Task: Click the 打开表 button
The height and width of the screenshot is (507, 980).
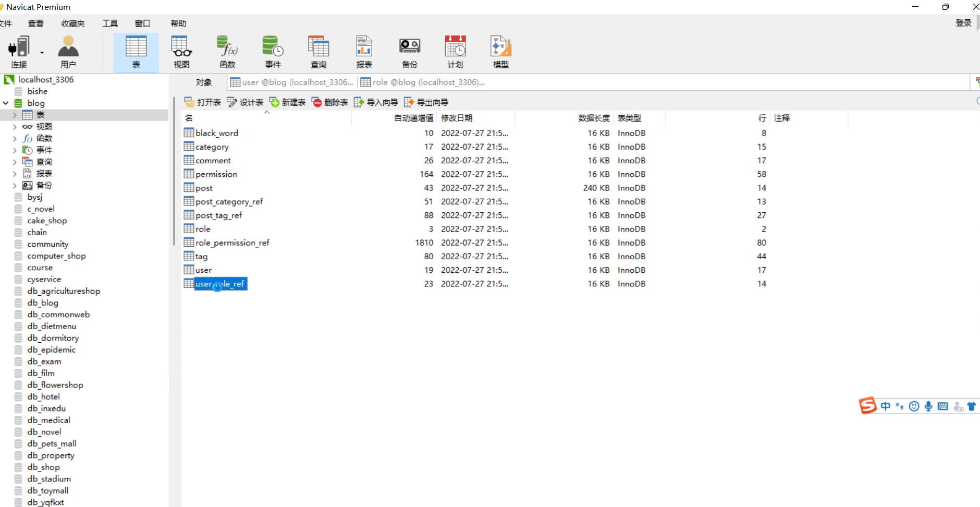Action: [x=203, y=102]
